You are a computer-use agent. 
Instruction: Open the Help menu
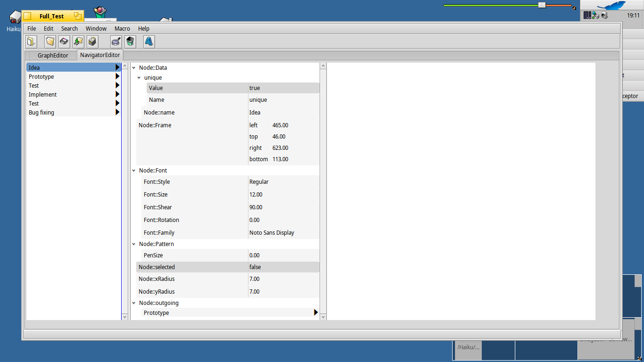(144, 29)
